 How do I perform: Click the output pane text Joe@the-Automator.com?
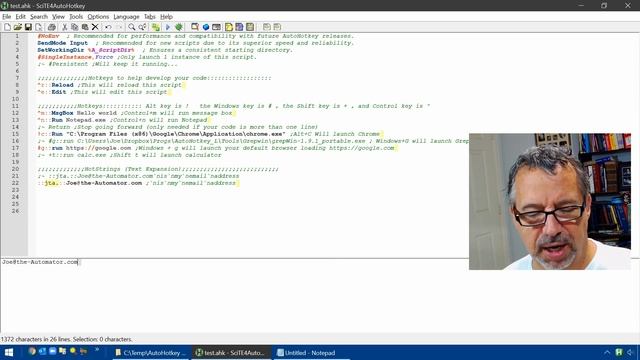(40, 262)
